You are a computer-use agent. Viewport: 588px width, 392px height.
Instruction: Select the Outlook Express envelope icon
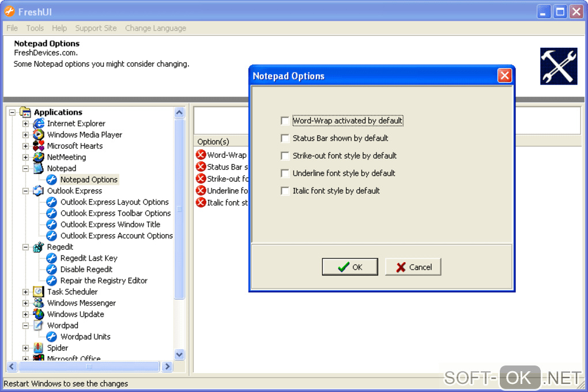point(39,191)
